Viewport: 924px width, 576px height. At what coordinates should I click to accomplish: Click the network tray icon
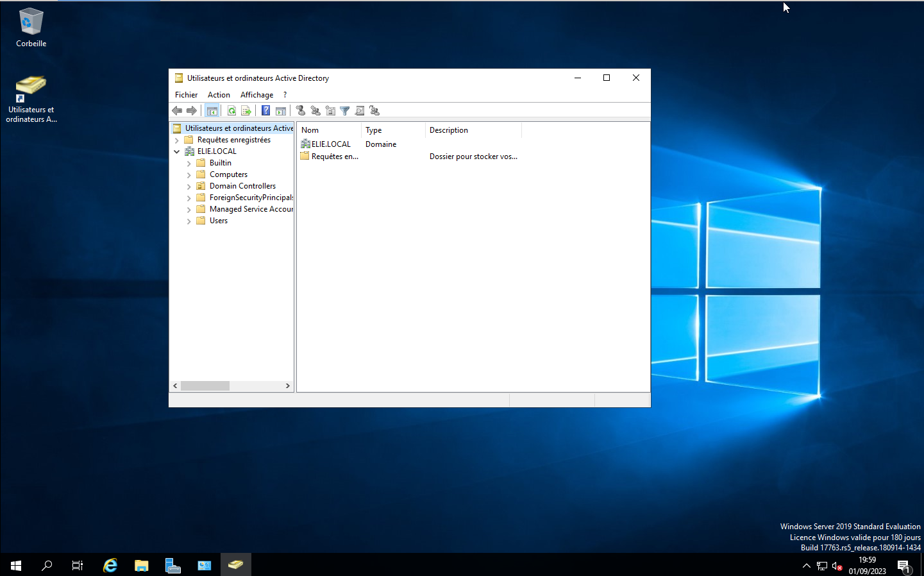(822, 566)
